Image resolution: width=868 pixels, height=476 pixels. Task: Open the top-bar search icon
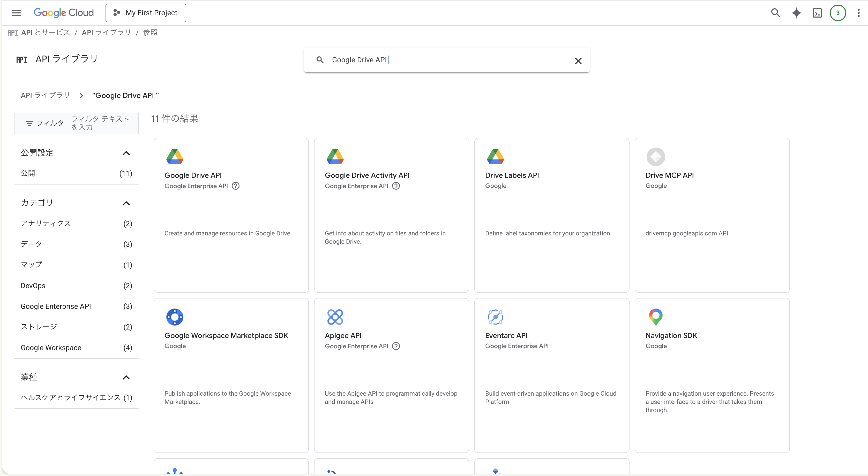tap(776, 13)
